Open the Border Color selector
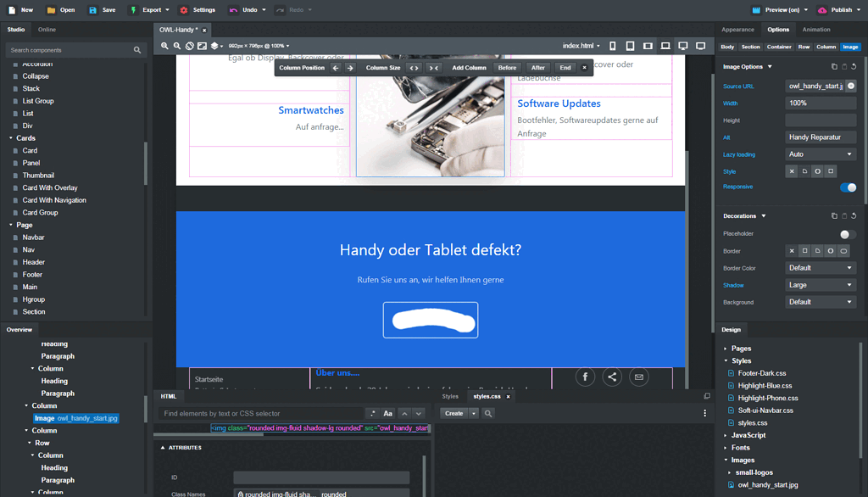 tap(819, 267)
